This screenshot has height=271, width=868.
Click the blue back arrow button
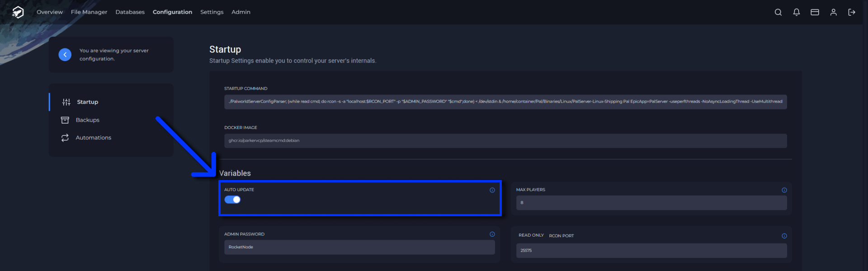[65, 55]
